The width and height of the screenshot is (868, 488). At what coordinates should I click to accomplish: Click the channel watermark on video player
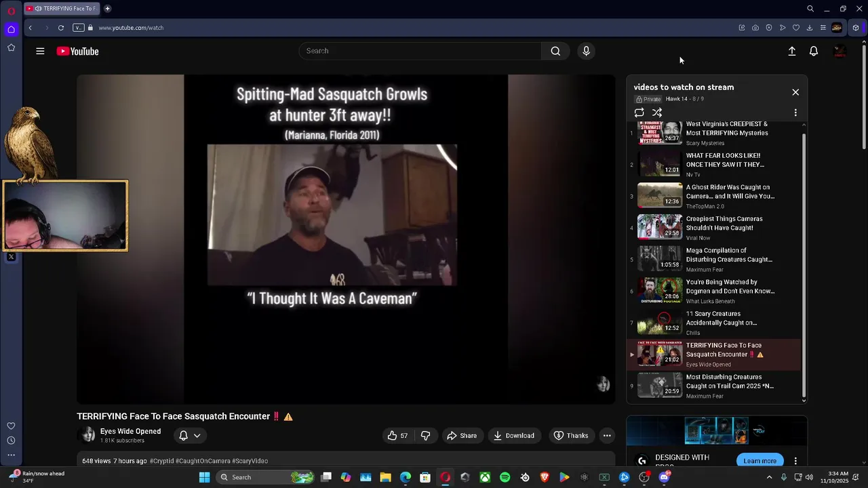pos(603,384)
